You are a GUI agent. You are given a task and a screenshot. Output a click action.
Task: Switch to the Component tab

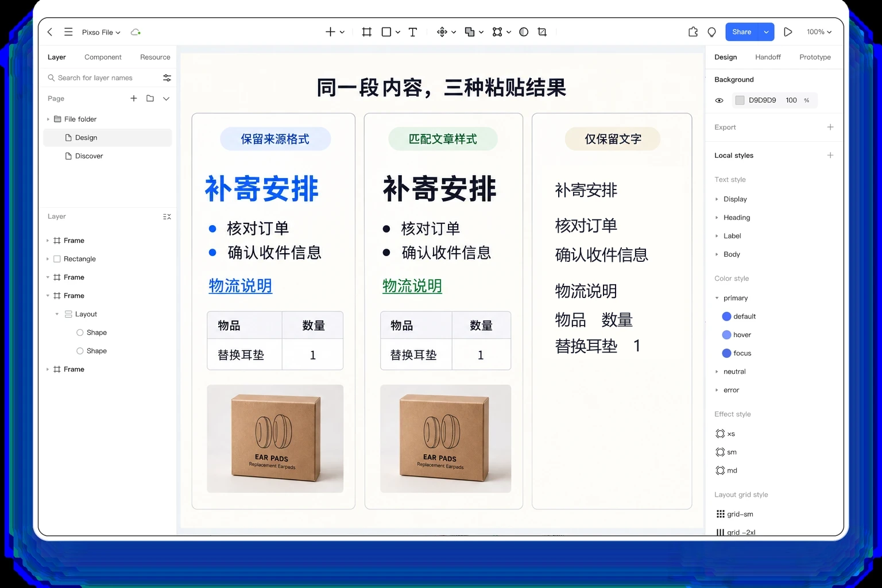click(x=103, y=57)
